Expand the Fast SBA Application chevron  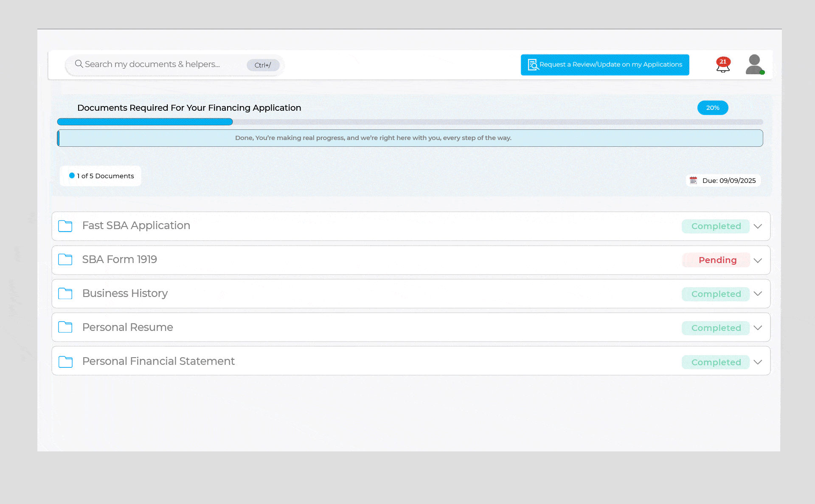coord(758,226)
